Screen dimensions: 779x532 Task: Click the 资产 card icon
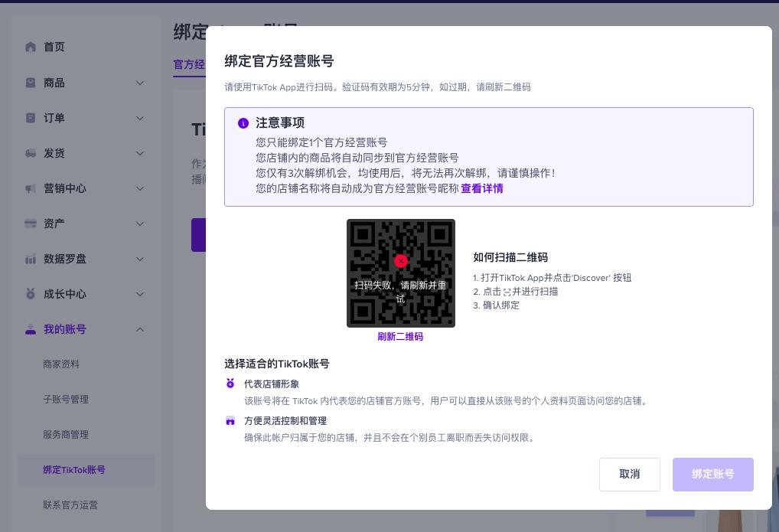click(x=31, y=224)
